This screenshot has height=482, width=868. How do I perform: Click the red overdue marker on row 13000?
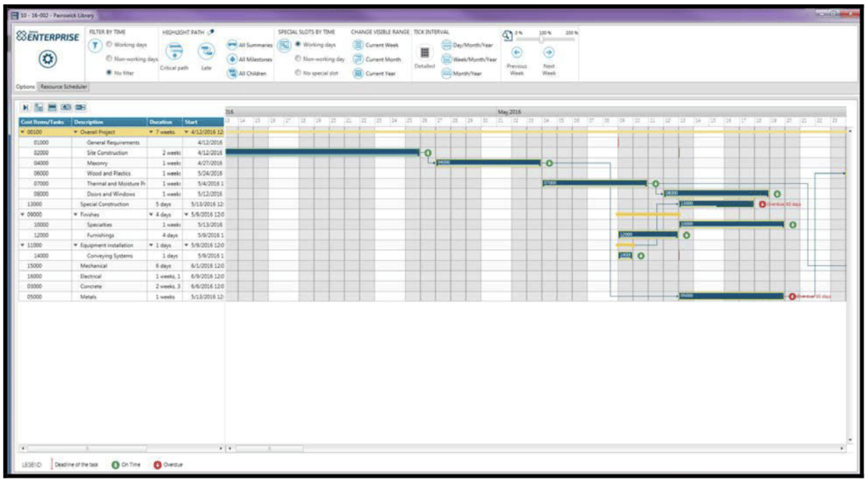[x=762, y=204]
